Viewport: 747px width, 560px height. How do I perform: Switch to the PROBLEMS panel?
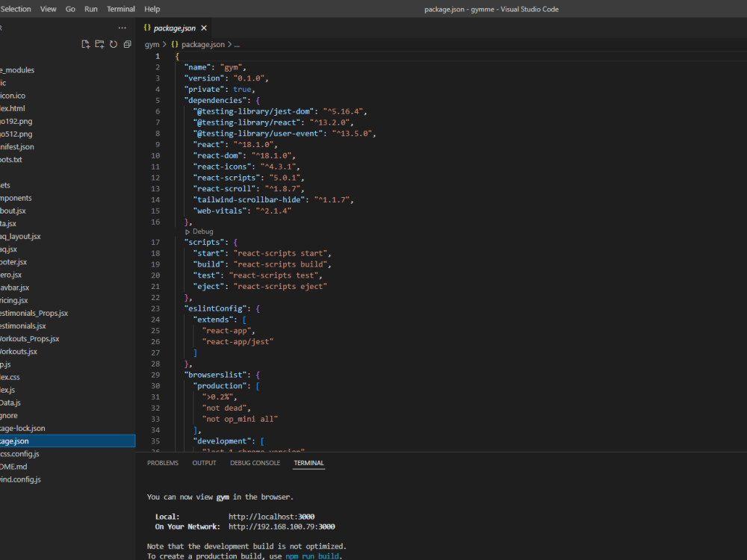163,463
